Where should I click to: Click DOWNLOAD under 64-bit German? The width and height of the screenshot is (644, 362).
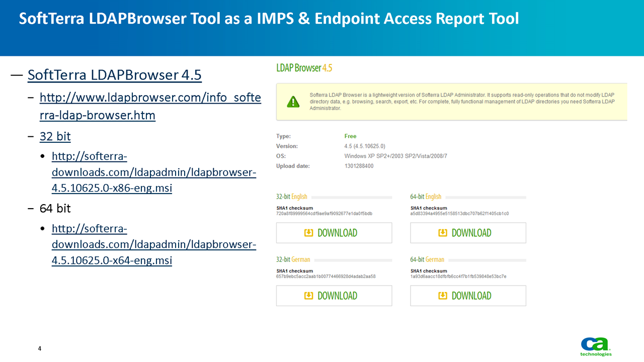(468, 296)
